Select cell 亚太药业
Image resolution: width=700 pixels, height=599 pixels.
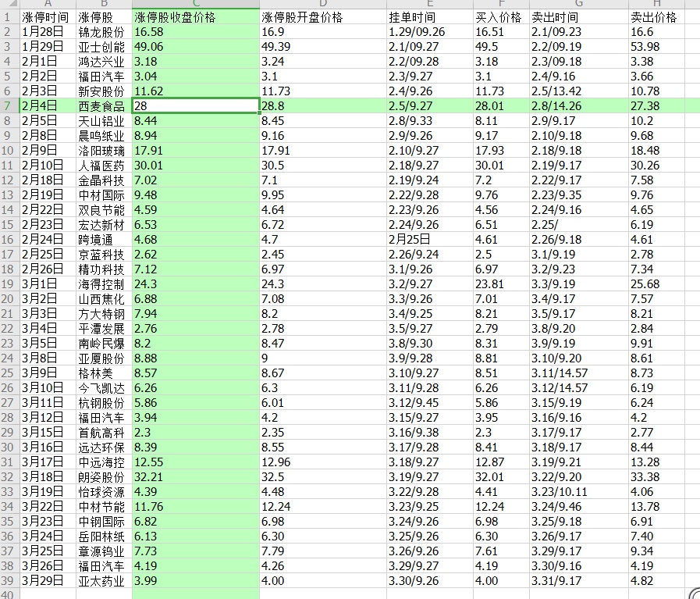[104, 580]
